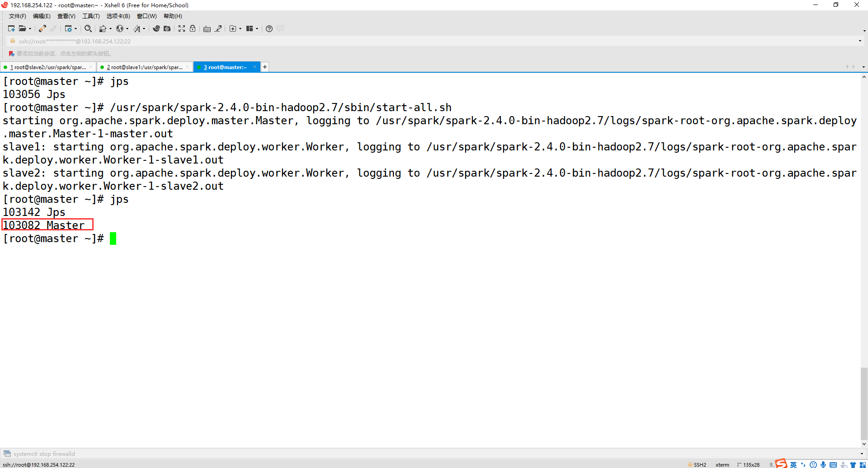The image size is (868, 468).
Task: Click the 135x28 terminal size status
Action: click(x=748, y=464)
